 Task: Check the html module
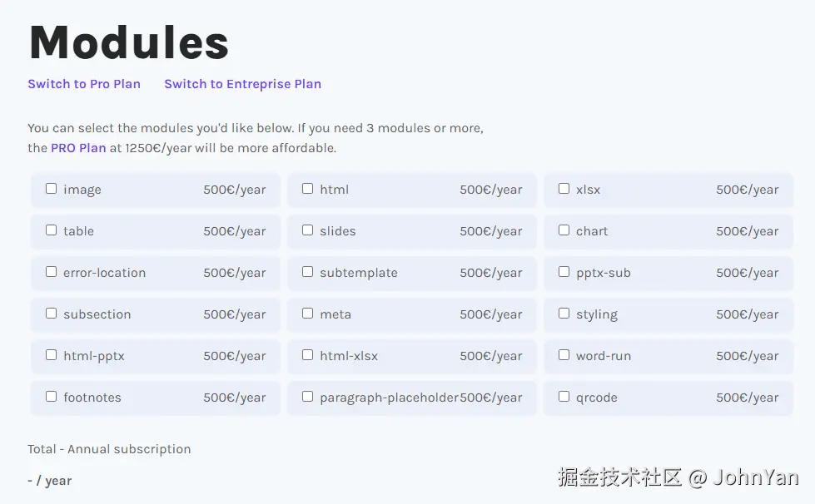coord(307,189)
